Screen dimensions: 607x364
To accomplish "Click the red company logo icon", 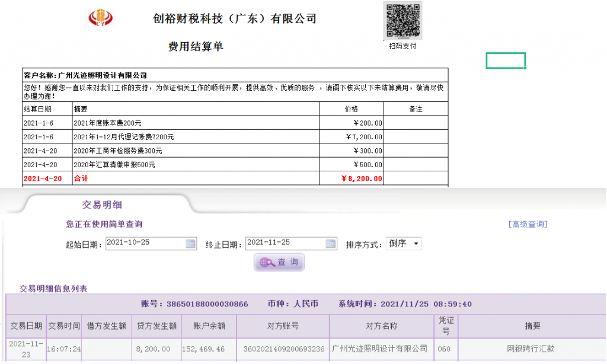I will click(101, 18).
